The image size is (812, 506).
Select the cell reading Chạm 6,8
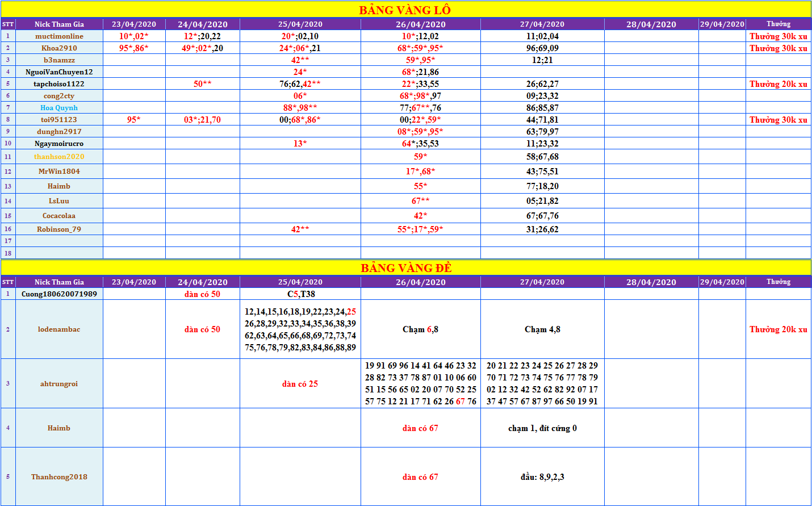[420, 329]
